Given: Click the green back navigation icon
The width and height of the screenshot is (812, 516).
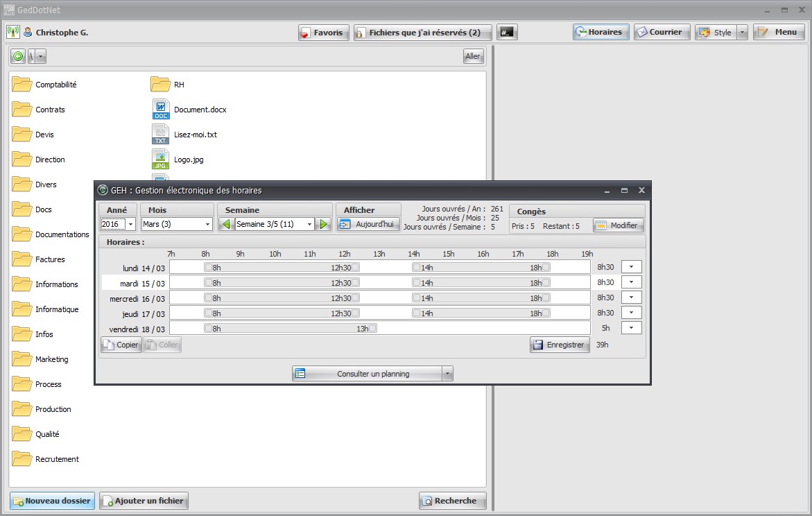Looking at the screenshot, I should coord(18,56).
